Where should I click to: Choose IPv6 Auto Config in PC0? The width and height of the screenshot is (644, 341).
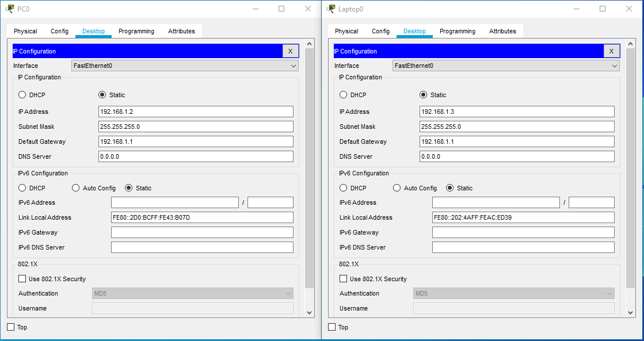pyautogui.click(x=75, y=188)
